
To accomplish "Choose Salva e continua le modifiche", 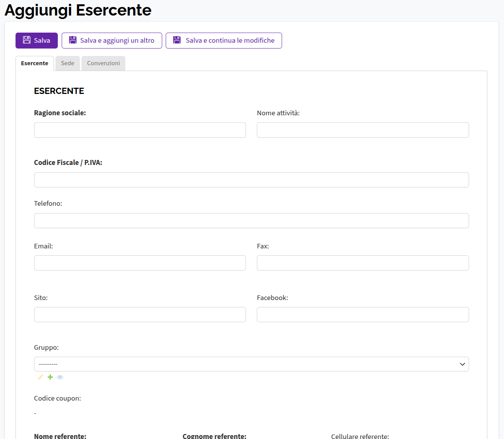I will 224,40.
